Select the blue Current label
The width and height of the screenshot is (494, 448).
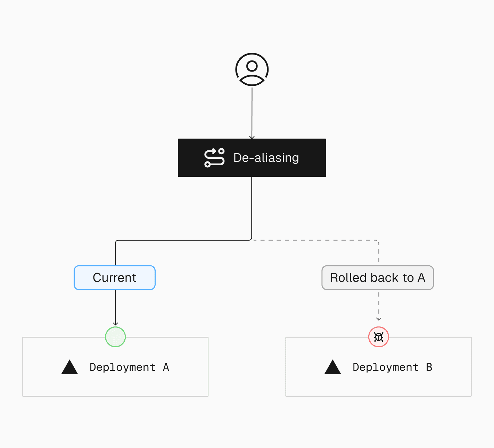point(115,278)
